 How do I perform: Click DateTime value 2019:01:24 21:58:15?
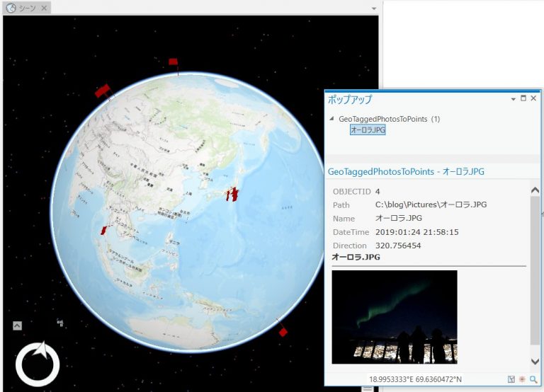tap(416, 232)
